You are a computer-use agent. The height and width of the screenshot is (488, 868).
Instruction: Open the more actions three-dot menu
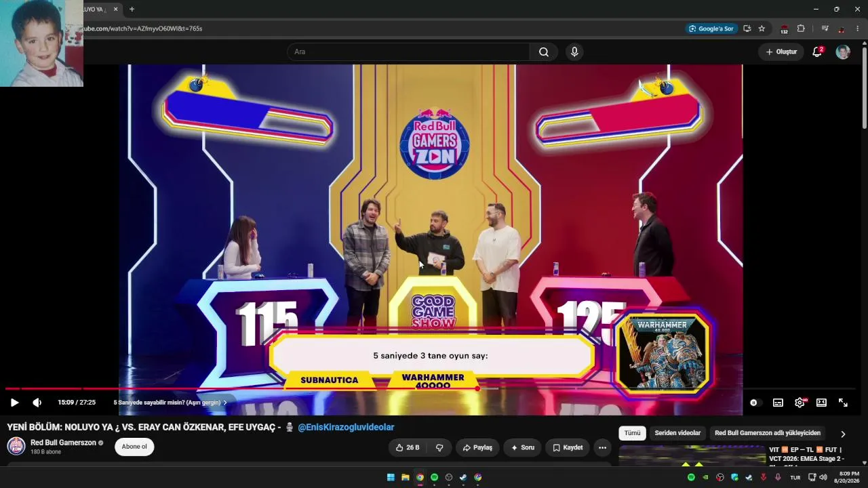[x=602, y=447]
